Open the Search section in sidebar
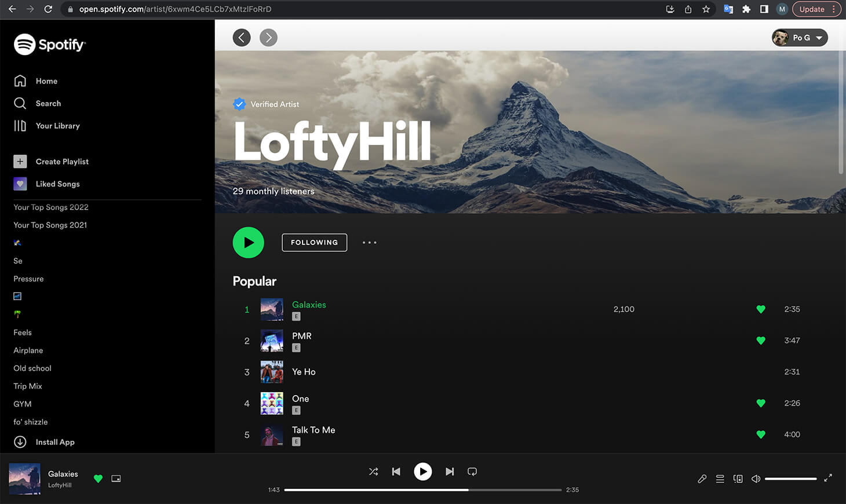Screen dimensions: 846x504 point(49,103)
